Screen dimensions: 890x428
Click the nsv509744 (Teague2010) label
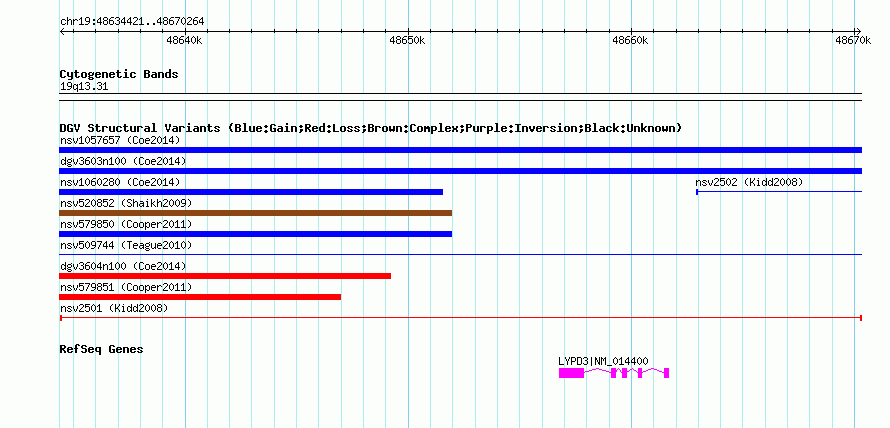click(x=126, y=245)
